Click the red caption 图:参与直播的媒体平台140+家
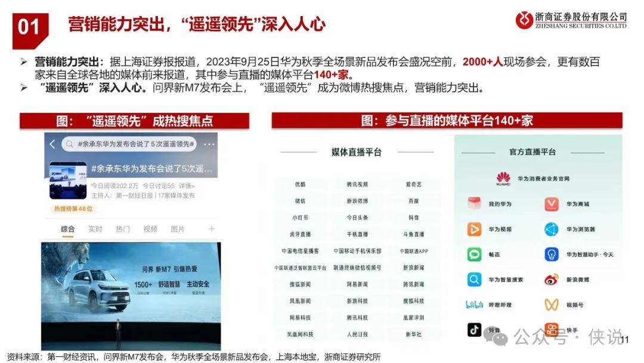The height and width of the screenshot is (363, 644). click(x=447, y=121)
